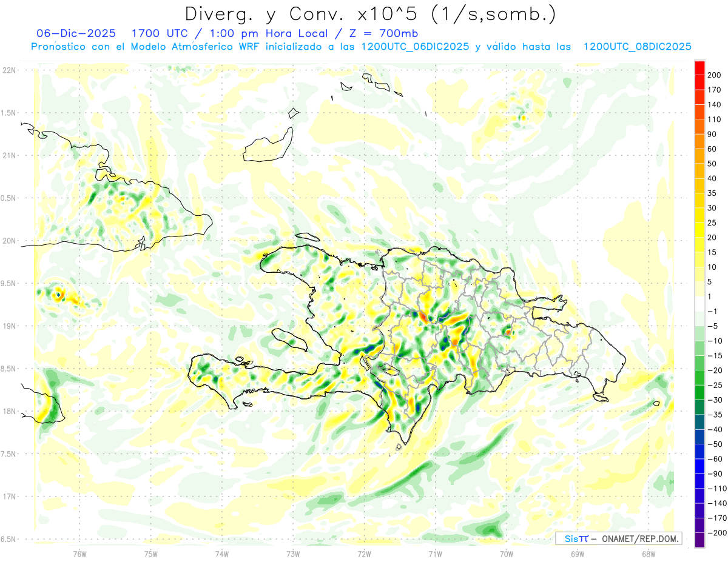
Task: Click the "74W" longitude axis label
Action: click(x=221, y=553)
